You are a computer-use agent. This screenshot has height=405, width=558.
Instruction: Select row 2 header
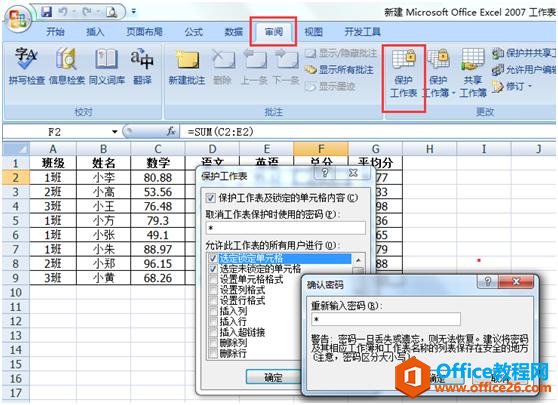click(16, 177)
